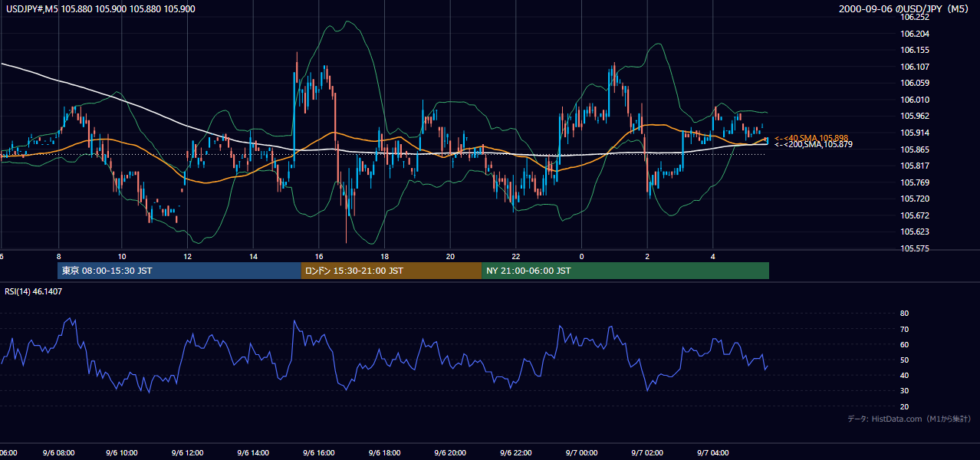Click the 9/6 16:00 bottom date label

[320, 453]
